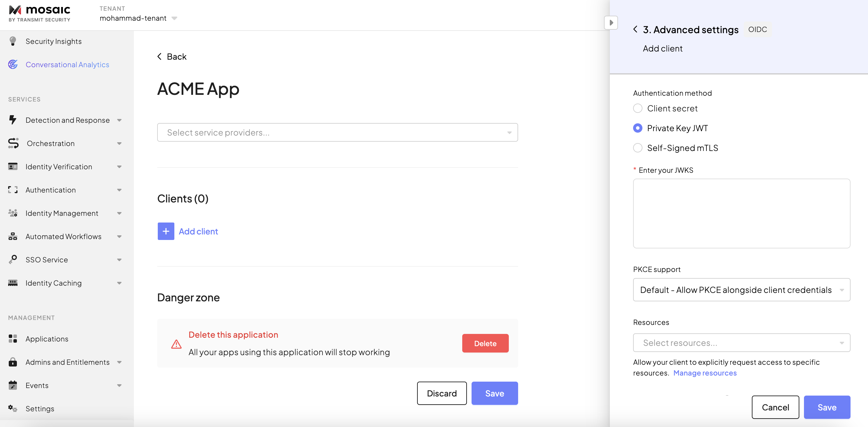
Task: Click the Detection and Response lightning icon
Action: [x=13, y=120]
